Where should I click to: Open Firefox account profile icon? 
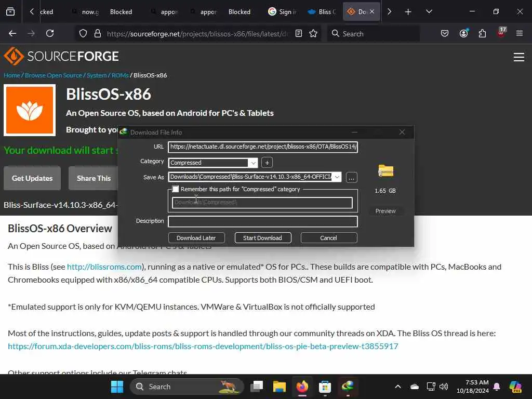[x=463, y=33]
